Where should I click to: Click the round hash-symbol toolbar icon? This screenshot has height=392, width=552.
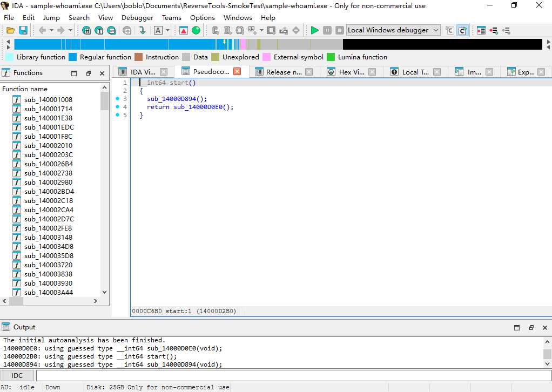pos(86,30)
